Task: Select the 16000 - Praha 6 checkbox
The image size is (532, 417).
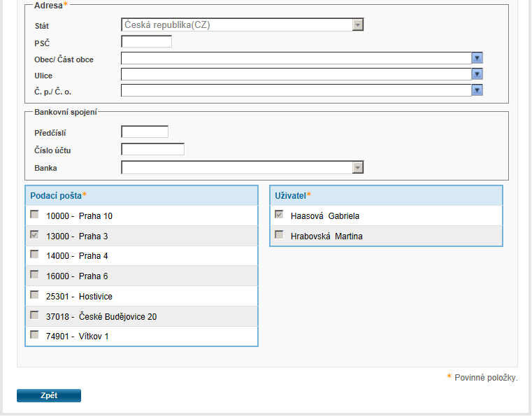Action: pos(34,275)
